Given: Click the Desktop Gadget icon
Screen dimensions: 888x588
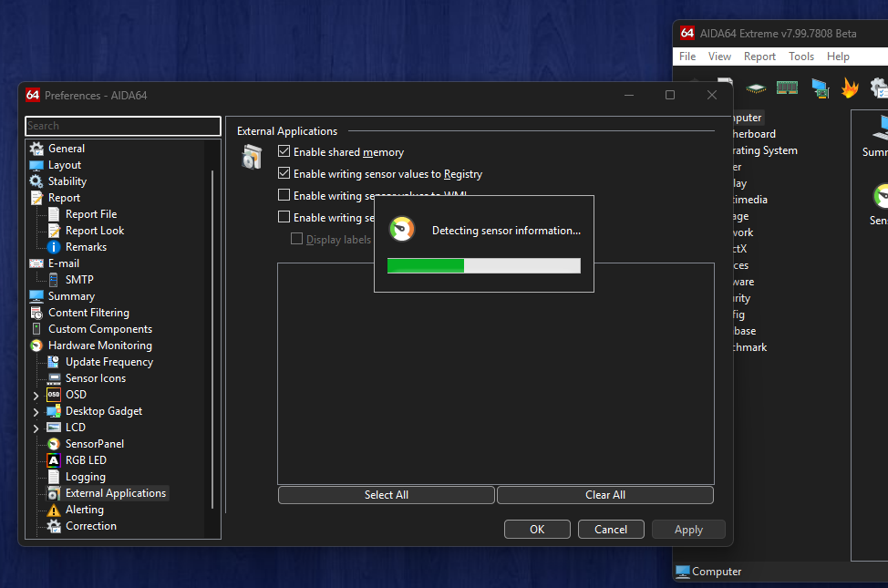Looking at the screenshot, I should (54, 411).
